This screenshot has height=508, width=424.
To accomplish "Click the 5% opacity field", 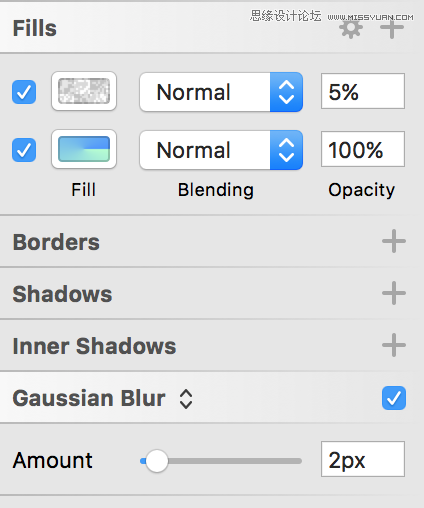I will (x=363, y=91).
